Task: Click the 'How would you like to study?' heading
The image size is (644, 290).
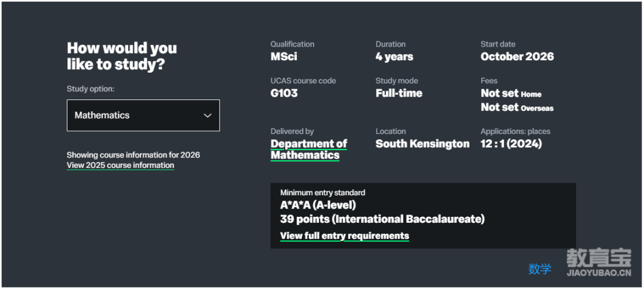Action: [122, 56]
